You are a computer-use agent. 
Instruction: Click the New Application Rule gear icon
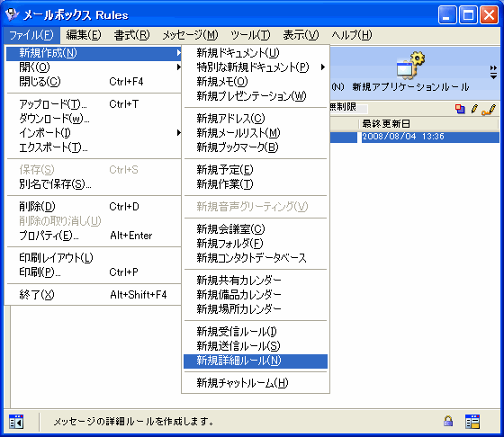coord(410,66)
